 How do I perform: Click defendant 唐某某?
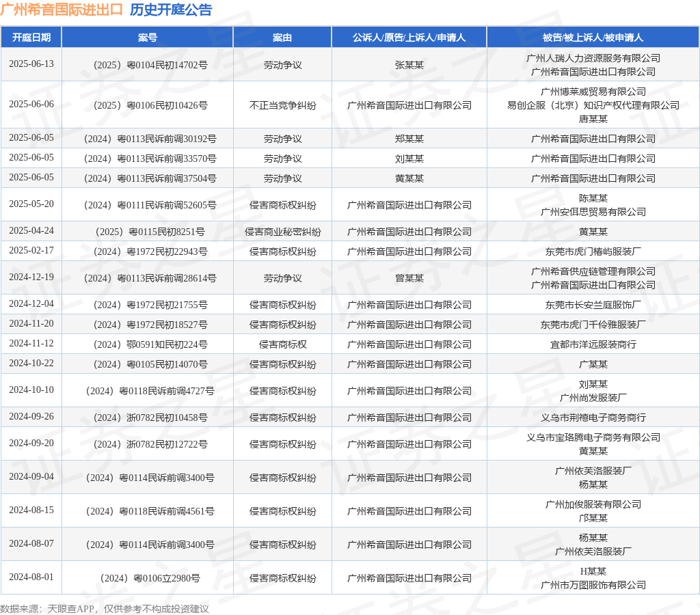tap(593, 119)
